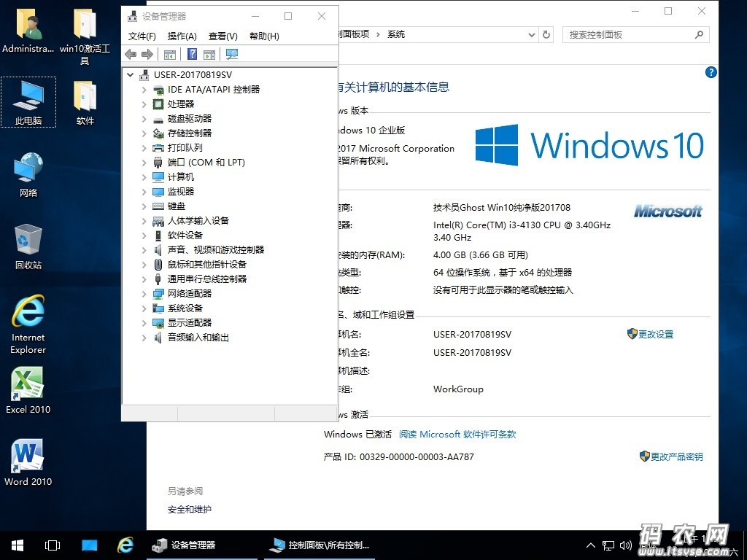Expand the 端口 (COM 和 LPT) node
The width and height of the screenshot is (747, 560).
click(x=144, y=163)
